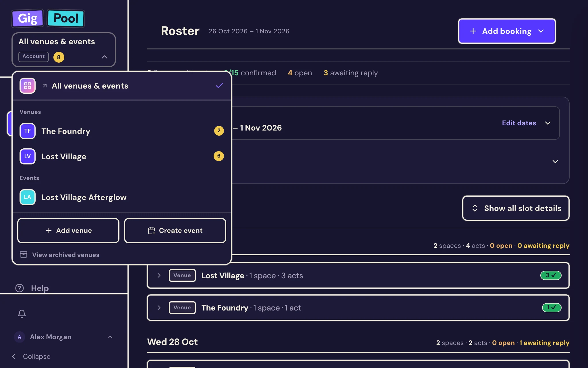Click the Venue tag on The Foundry row

point(182,308)
